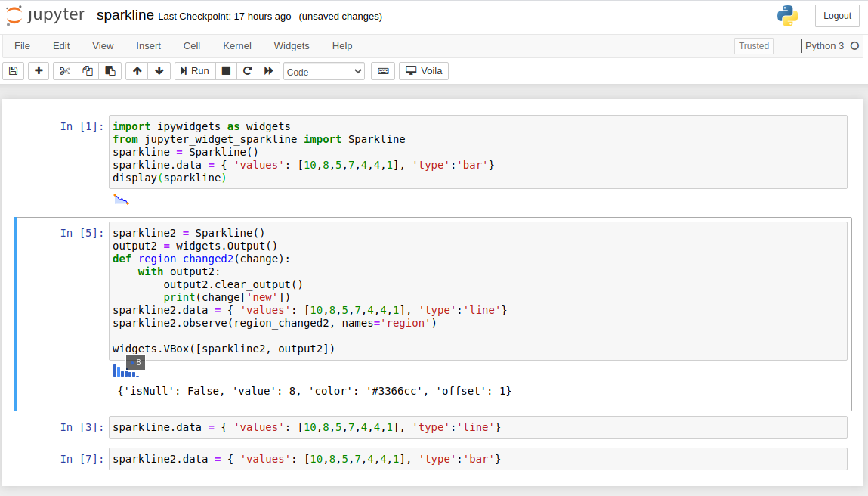The width and height of the screenshot is (868, 496).
Task: Interrupt the kernel with the stop icon
Action: (x=226, y=71)
